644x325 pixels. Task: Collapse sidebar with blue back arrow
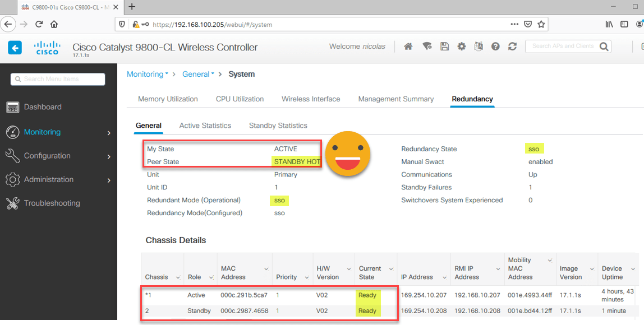[15, 48]
